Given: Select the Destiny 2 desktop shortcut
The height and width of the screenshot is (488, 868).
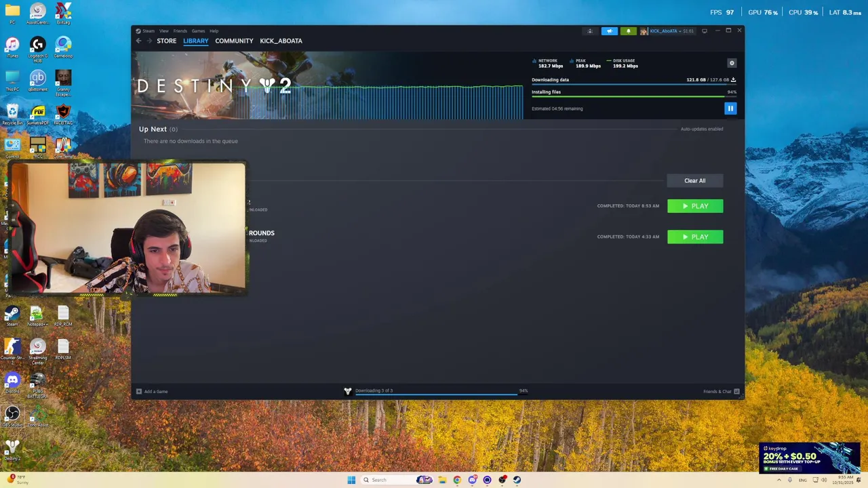Looking at the screenshot, I should tap(12, 449).
